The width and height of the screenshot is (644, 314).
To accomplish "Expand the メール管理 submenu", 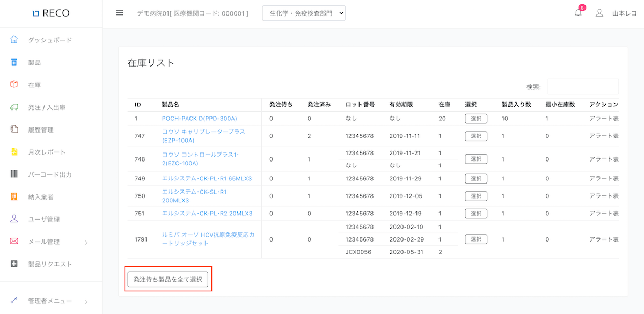I will pyautogui.click(x=86, y=242).
